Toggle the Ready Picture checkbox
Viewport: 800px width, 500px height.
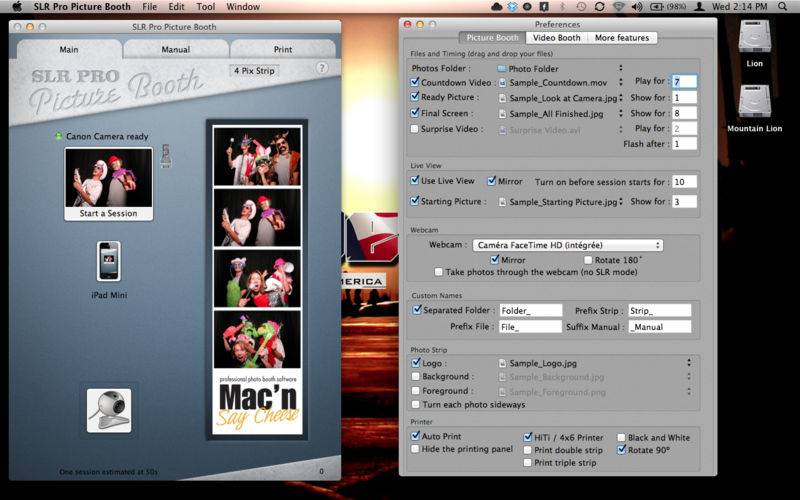[415, 97]
